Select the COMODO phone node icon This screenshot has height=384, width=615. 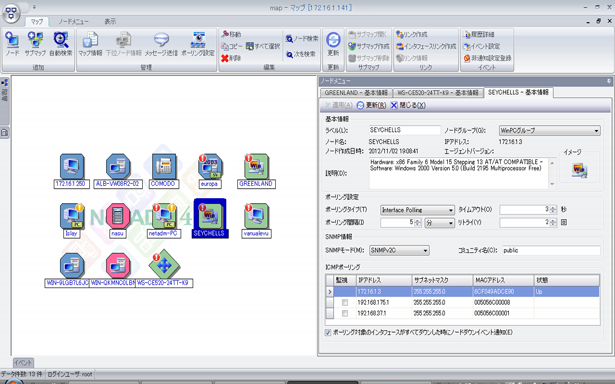[164, 166]
